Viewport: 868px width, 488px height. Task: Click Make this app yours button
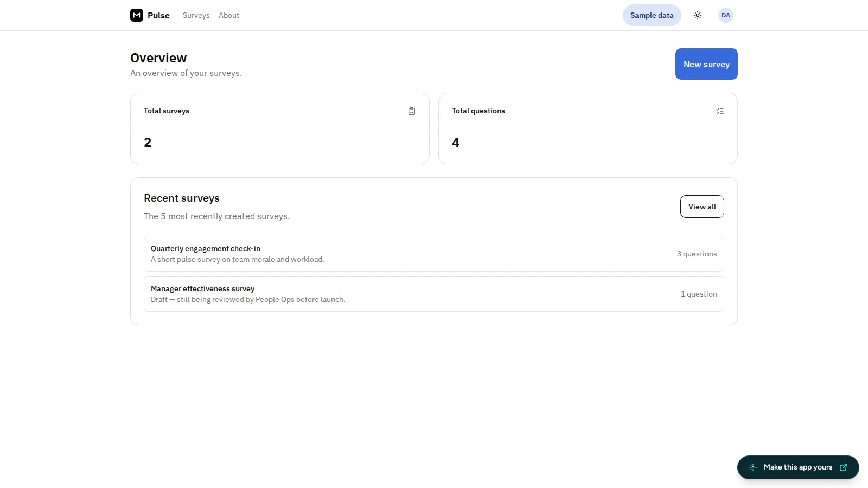point(798,467)
